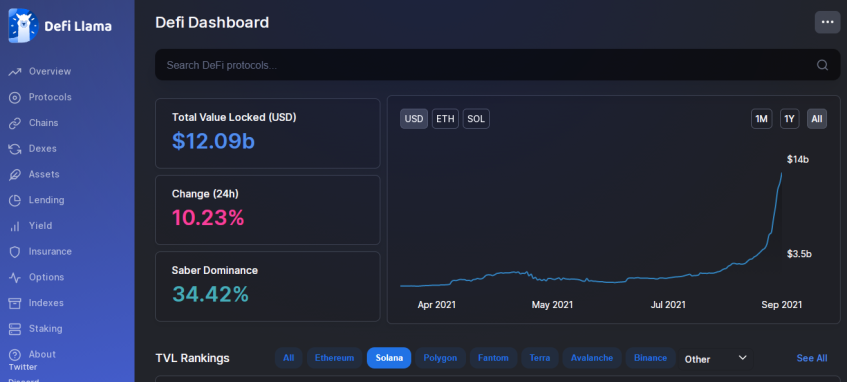
Task: Click the Lending pie-chart icon
Action: tap(15, 200)
